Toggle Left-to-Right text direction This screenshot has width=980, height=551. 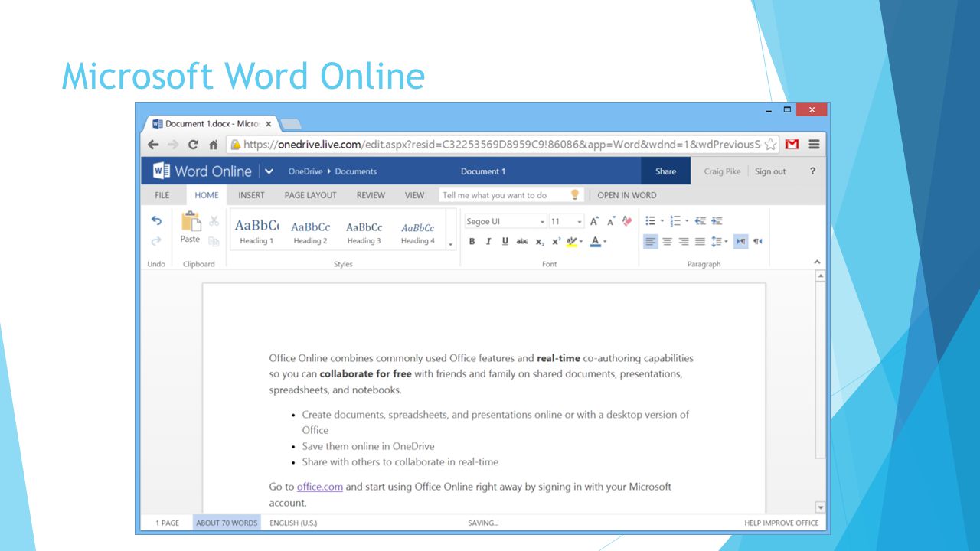[x=740, y=241]
